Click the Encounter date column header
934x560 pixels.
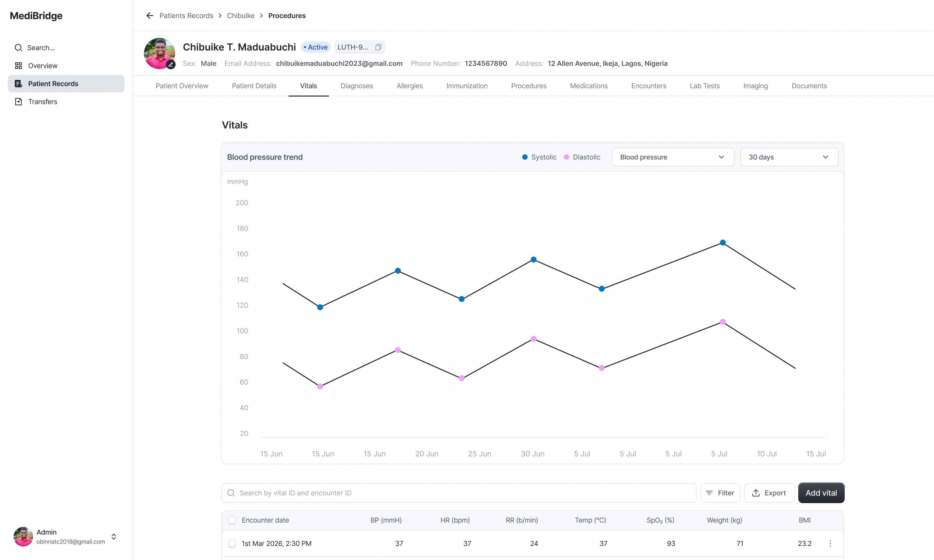265,520
